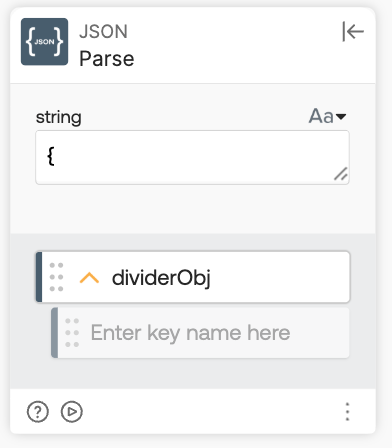Click the Parse card title

tap(107, 59)
